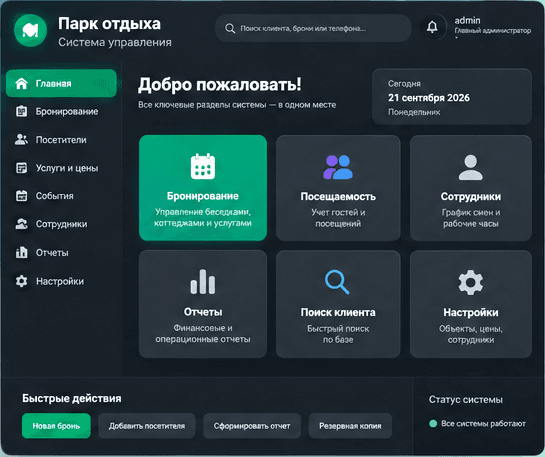The width and height of the screenshot is (545, 457).
Task: Click the Новая бронь button
Action: click(x=56, y=426)
